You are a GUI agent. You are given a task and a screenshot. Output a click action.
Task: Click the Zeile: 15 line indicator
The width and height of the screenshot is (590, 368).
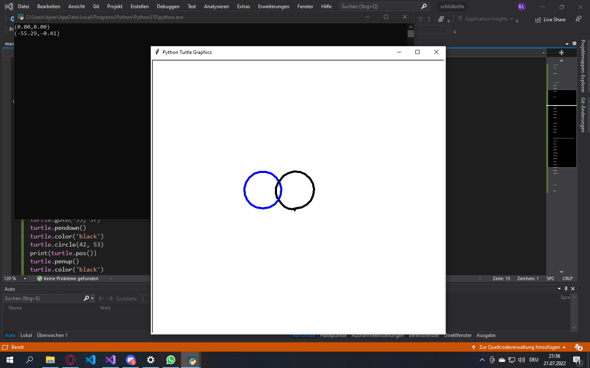click(501, 278)
